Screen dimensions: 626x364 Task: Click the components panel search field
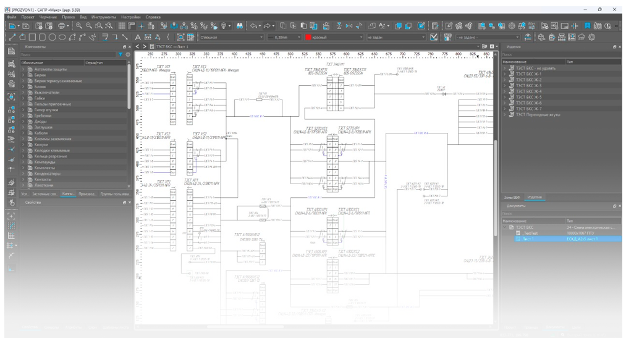[x=68, y=55]
